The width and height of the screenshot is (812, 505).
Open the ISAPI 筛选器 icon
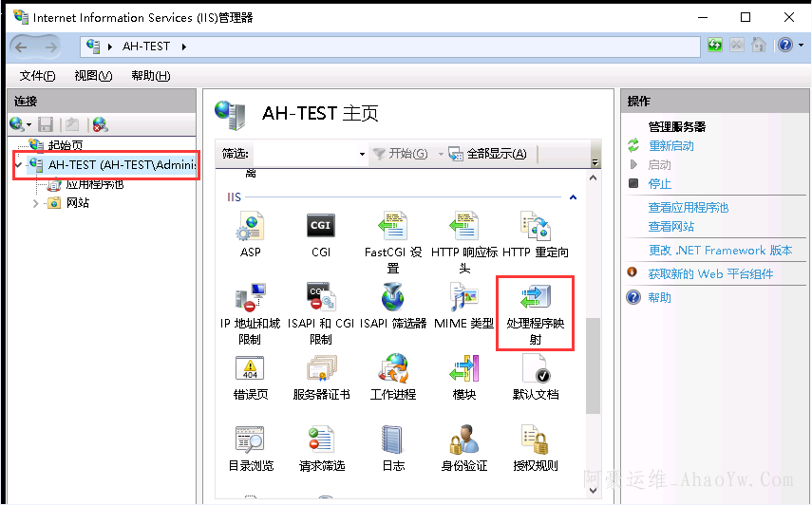[x=392, y=298]
